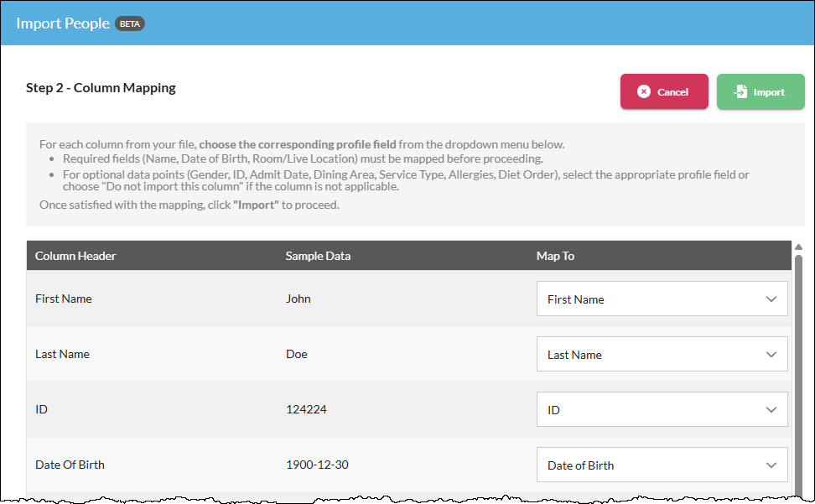Select the sample value John
Image resolution: width=815 pixels, height=504 pixels.
click(x=298, y=299)
